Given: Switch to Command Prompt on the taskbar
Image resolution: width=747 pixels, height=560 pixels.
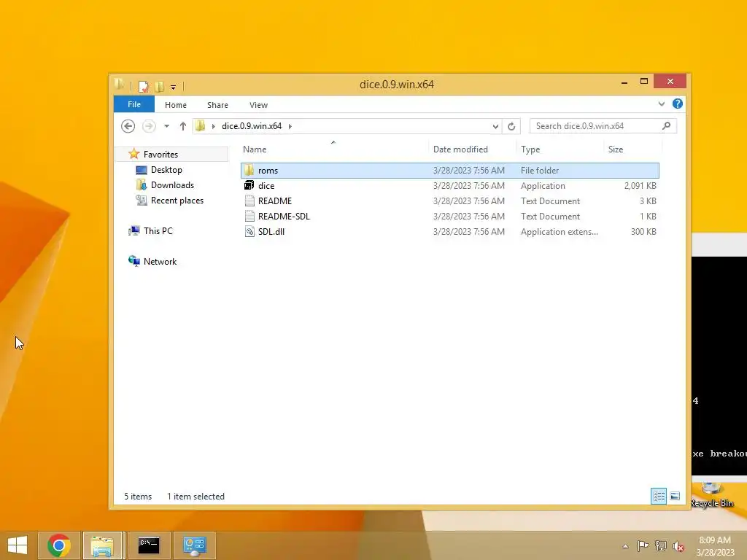Looking at the screenshot, I should click(x=149, y=545).
